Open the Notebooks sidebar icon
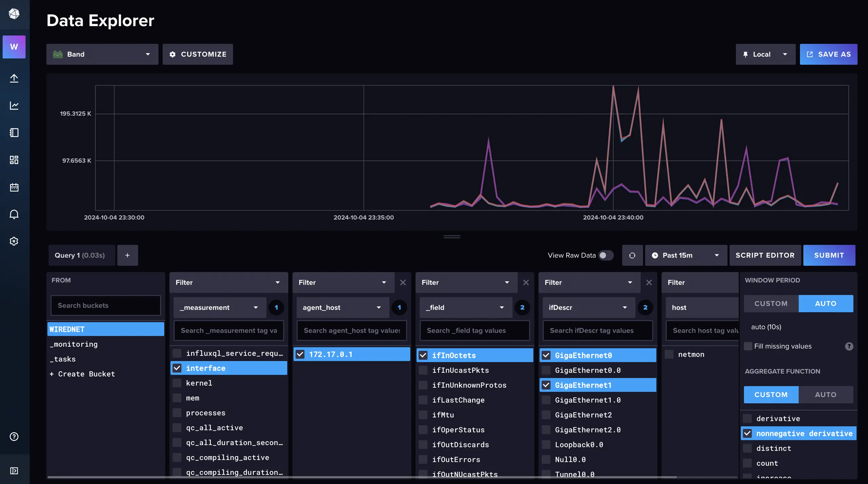The image size is (868, 484). click(x=14, y=133)
